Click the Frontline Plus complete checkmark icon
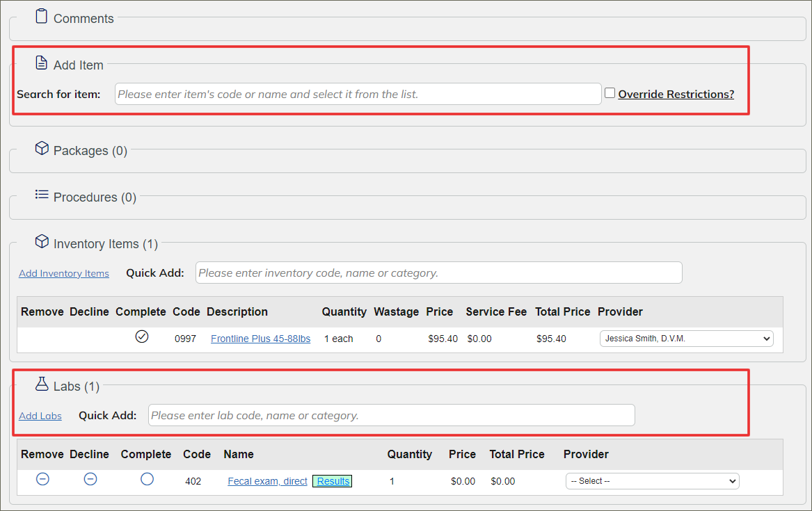 point(142,336)
